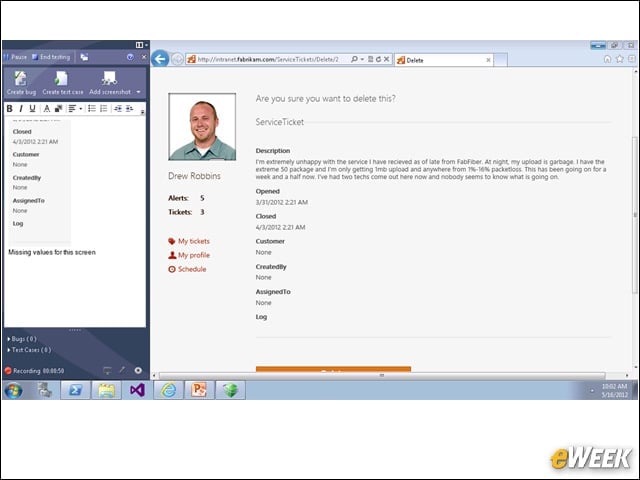640x480 pixels.
Task: Click the compatibility view icon in address bar
Action: pyautogui.click(x=371, y=60)
